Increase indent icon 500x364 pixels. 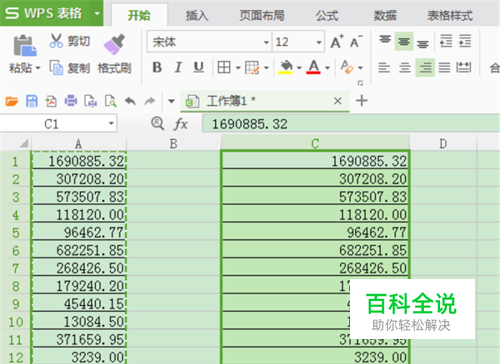465,41
